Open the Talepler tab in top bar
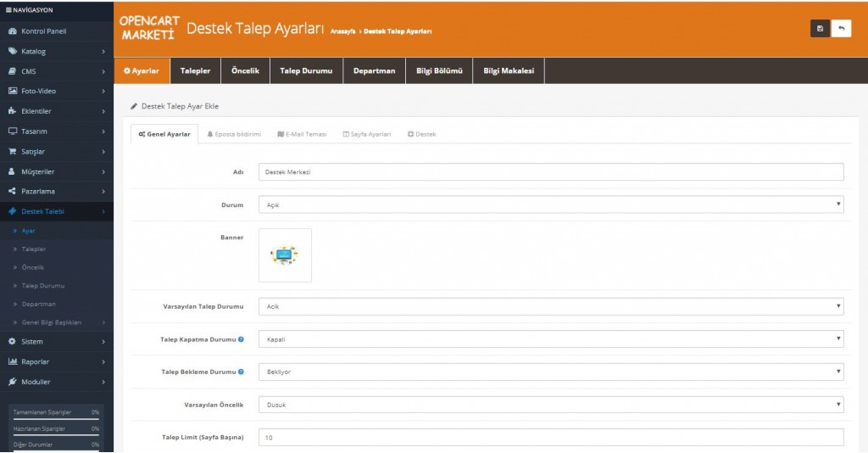 [x=195, y=70]
